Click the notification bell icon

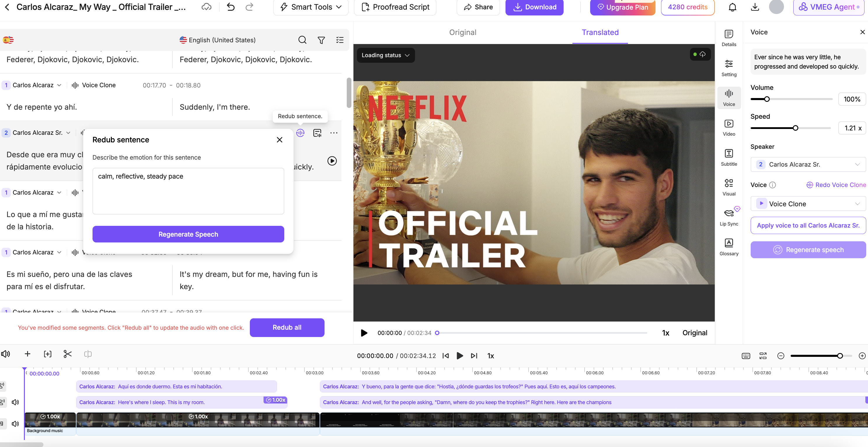click(x=732, y=7)
